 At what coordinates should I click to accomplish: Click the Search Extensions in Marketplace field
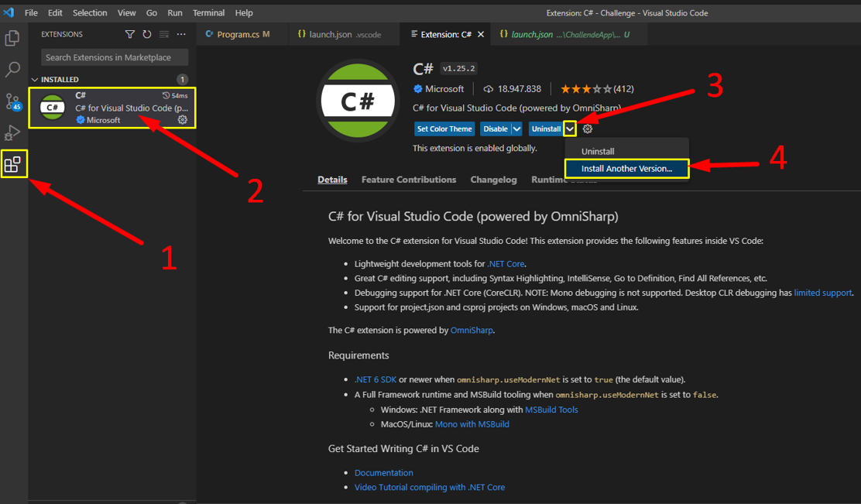click(115, 57)
